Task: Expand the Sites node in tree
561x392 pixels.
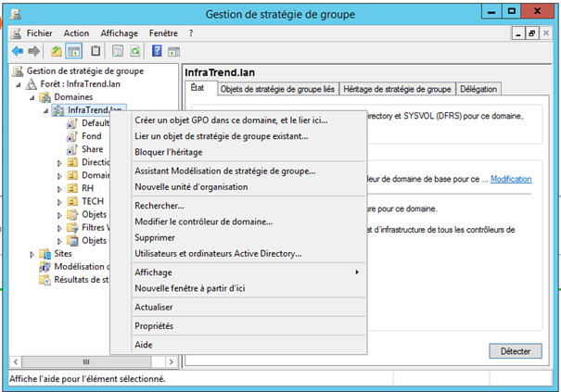Action: 32,253
